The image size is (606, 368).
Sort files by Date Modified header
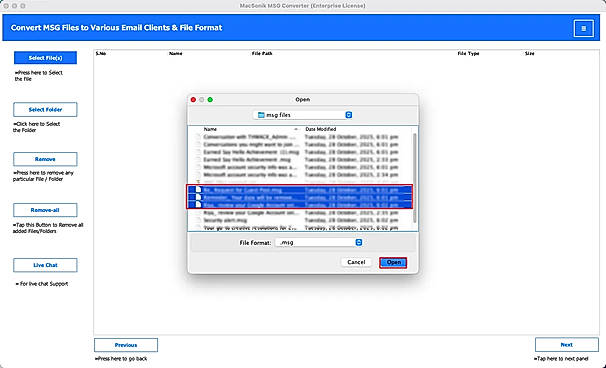point(320,129)
